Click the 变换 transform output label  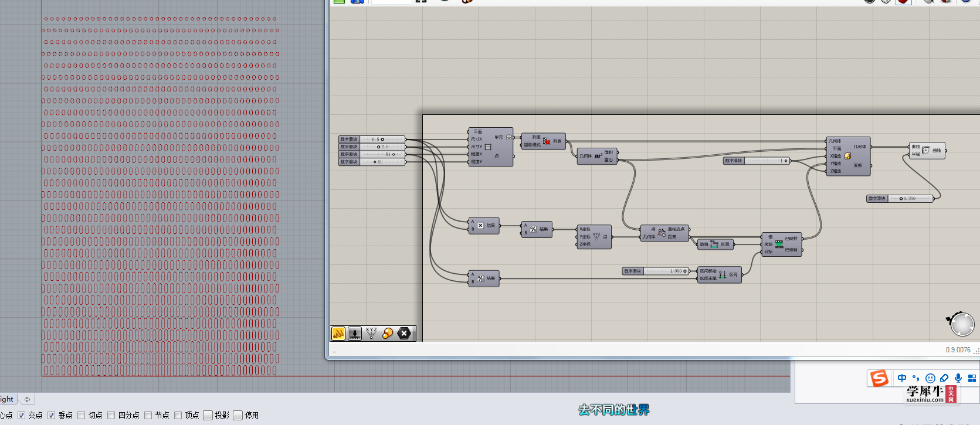[857, 165]
